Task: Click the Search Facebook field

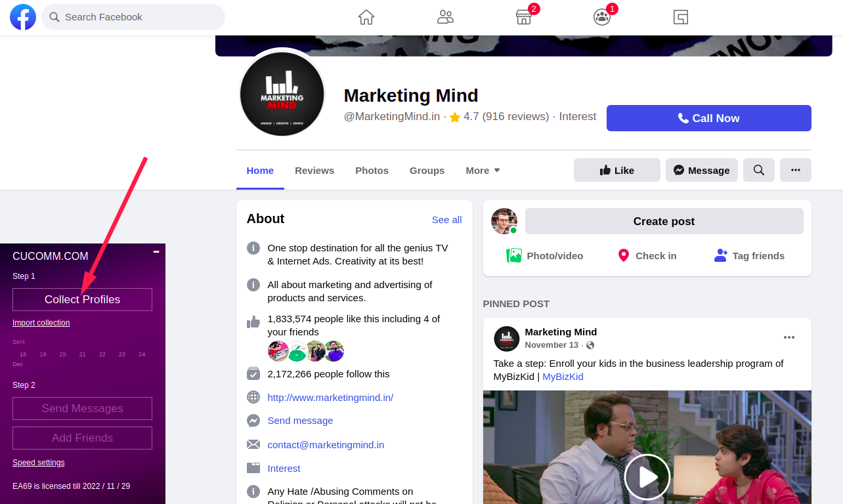Action: [133, 17]
